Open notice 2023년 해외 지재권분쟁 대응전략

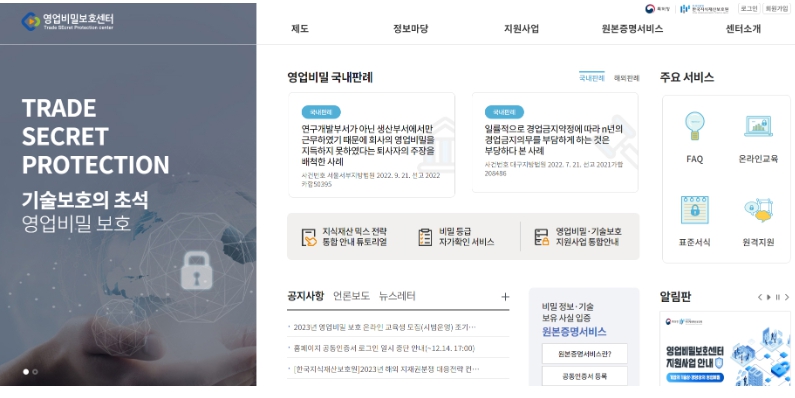[386, 369]
